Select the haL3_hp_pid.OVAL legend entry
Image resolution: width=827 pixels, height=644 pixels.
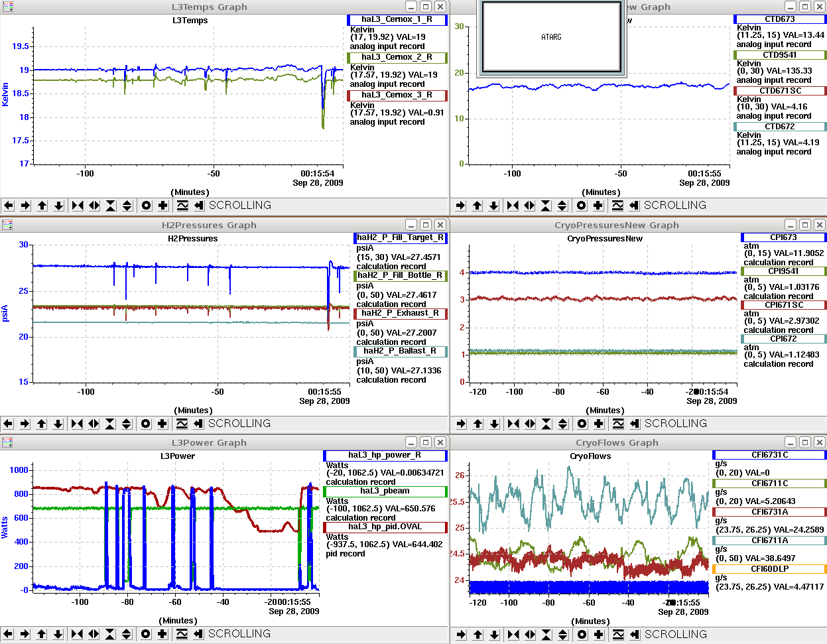point(385,527)
